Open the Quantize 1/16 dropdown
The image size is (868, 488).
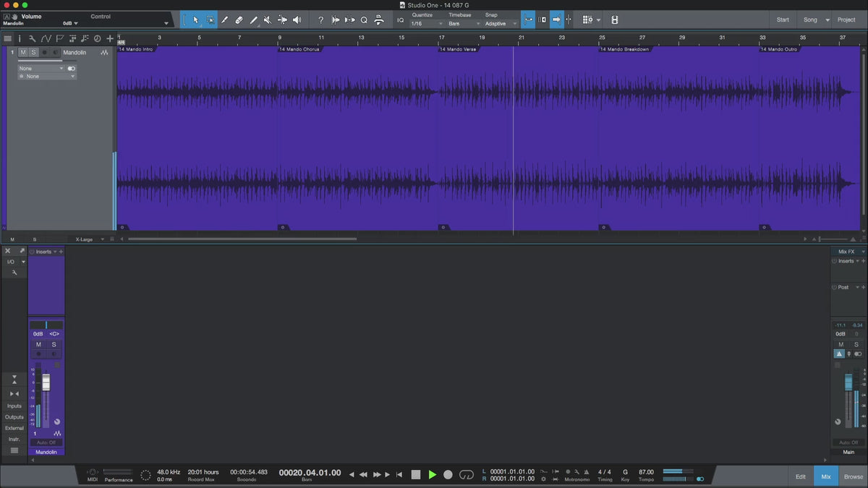(x=425, y=24)
